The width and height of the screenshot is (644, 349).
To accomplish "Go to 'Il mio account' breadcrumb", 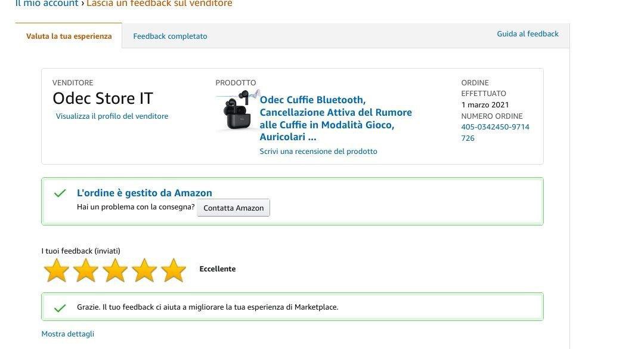I will 46,4.
